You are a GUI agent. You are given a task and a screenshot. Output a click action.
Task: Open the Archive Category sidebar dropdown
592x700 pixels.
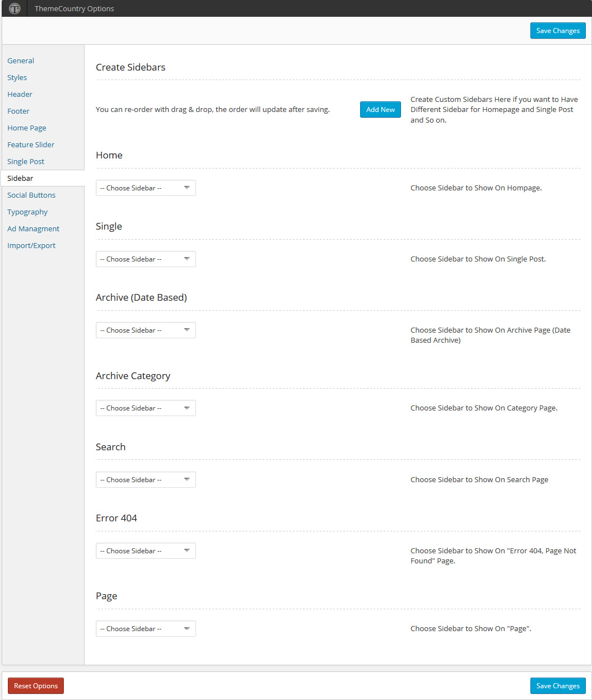coord(146,408)
